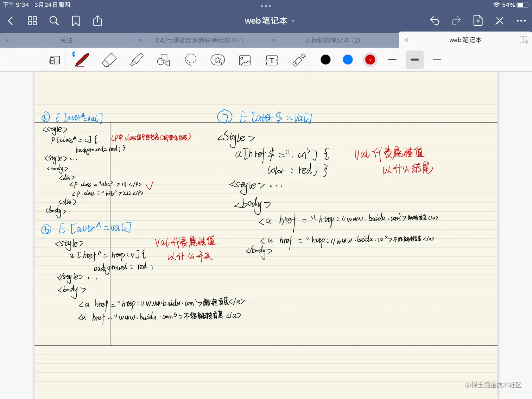Select the highlighter tool
Viewport: 532px width, 399px height.
137,60
